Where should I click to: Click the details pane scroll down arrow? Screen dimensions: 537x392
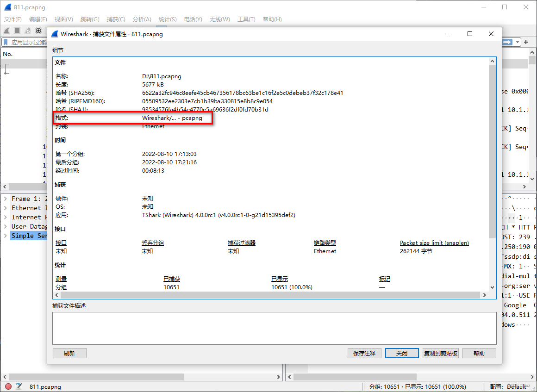coord(492,287)
